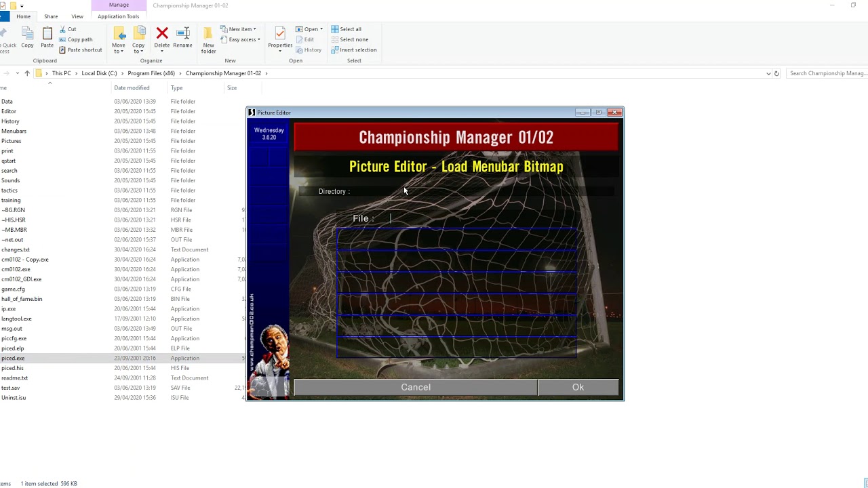Expand breadcrumb arrow after Program Files (x86)
Viewport: 868px width, 488px height.
(180, 73)
